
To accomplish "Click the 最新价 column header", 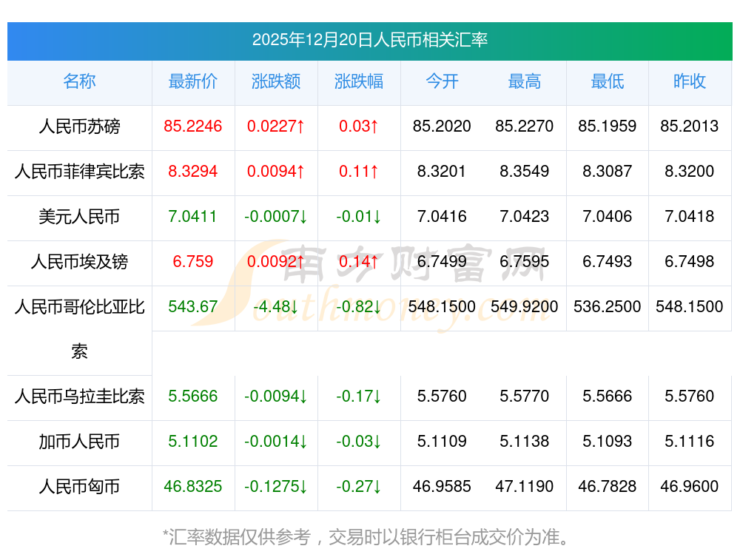I will 193,81.
